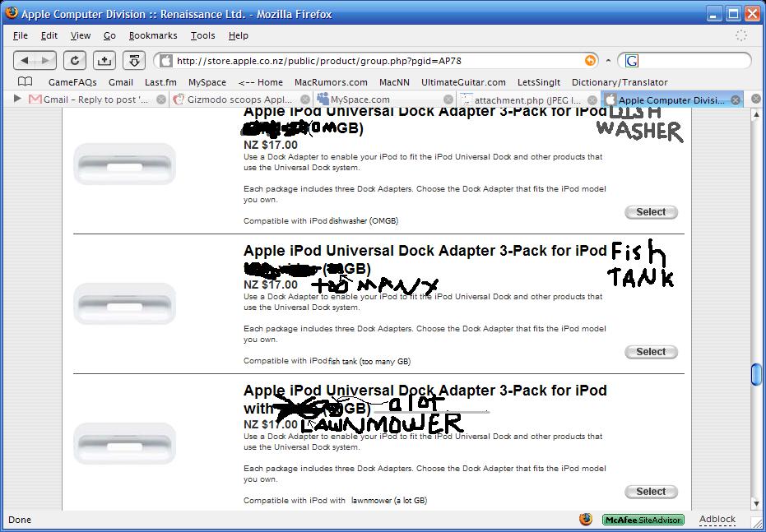Switch to the MySpace.com tab
The height and width of the screenshot is (532, 766).
[384, 99]
